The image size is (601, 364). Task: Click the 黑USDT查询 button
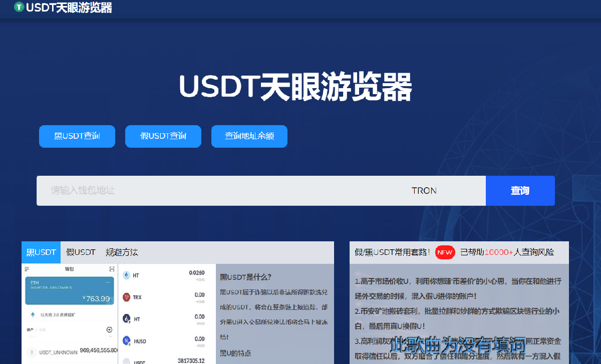pyautogui.click(x=77, y=136)
